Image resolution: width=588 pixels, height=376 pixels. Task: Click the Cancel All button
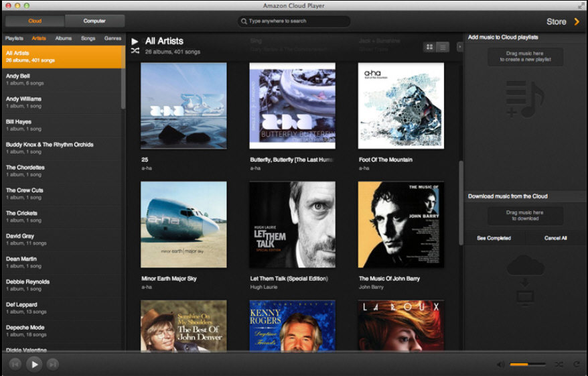[x=555, y=238]
